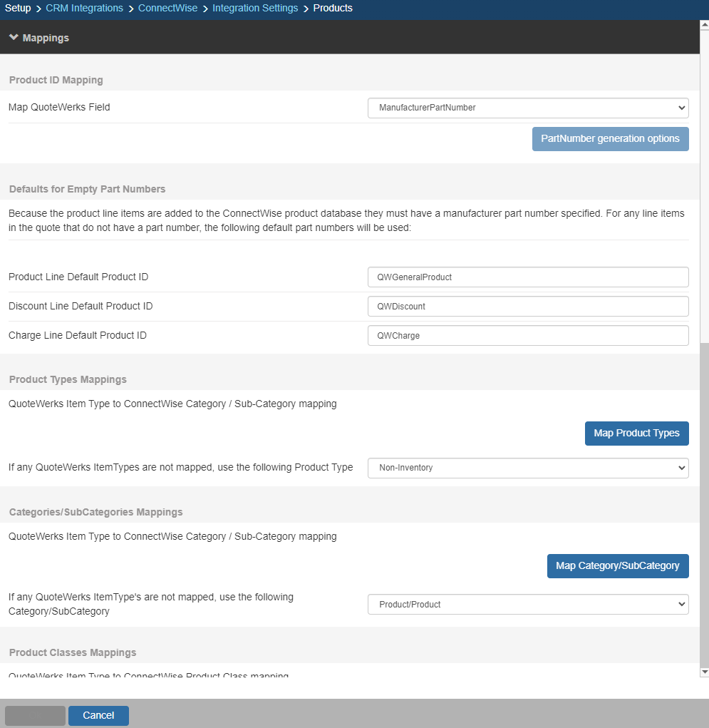Image resolution: width=709 pixels, height=728 pixels.
Task: Focus the Product Line Default Product ID field
Action: pyautogui.click(x=528, y=277)
